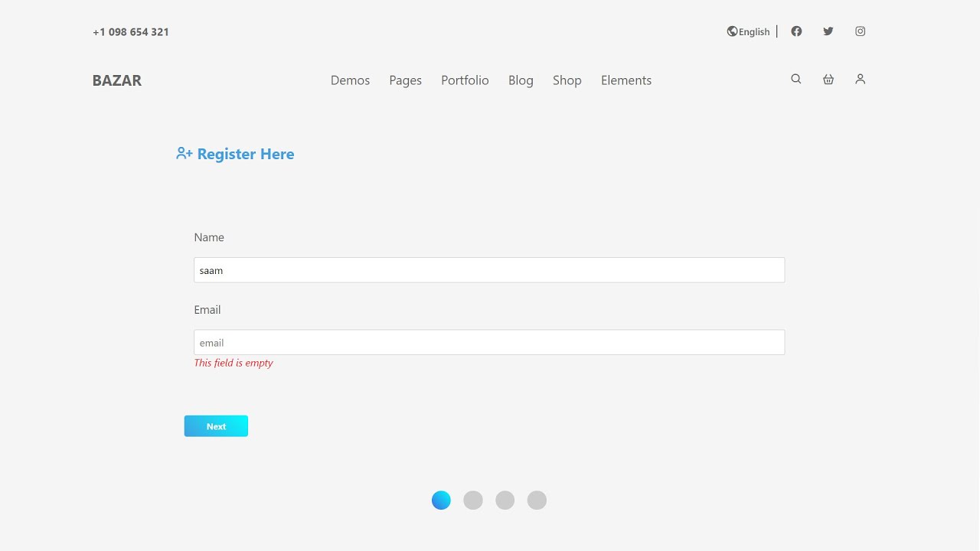Click the phone number +1 098 654 321
This screenshot has width=980, height=551.
point(131,32)
